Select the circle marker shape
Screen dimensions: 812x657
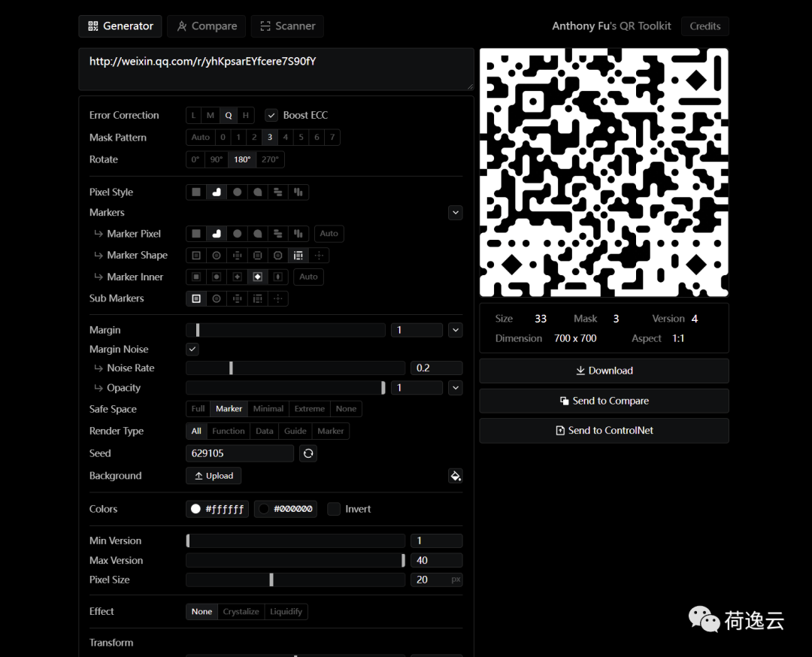pos(216,255)
